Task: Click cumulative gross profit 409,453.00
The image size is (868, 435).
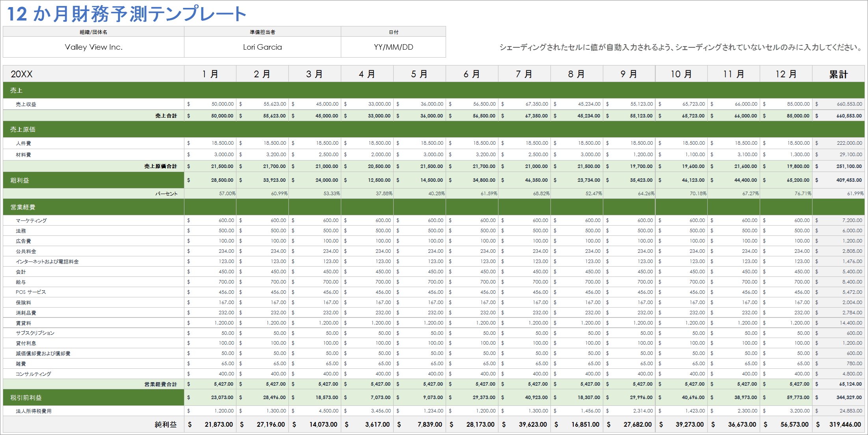Action: point(838,180)
